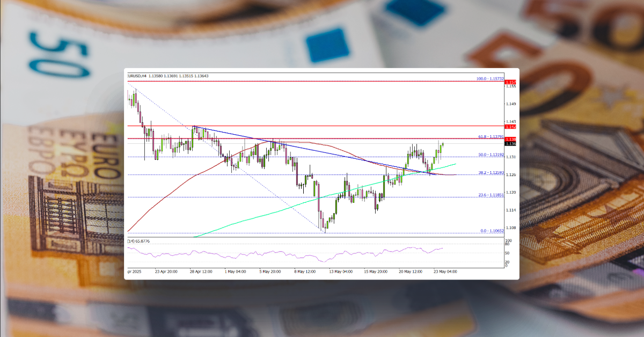This screenshot has width=644, height=337.
Task: Select the 13 May 04:00 axis label
Action: tap(340, 272)
